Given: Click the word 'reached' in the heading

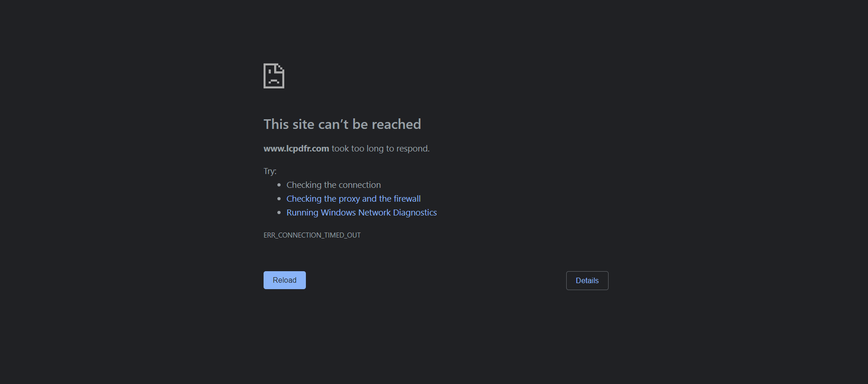Looking at the screenshot, I should pyautogui.click(x=396, y=124).
